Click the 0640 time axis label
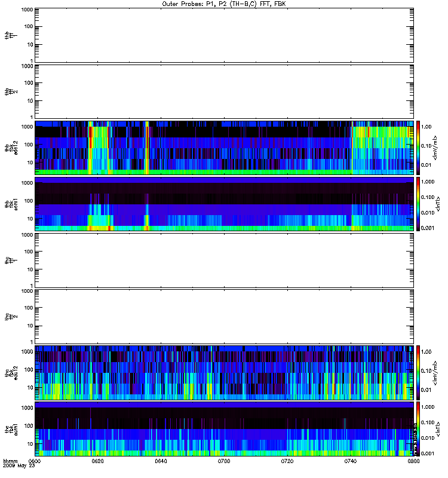 161,461
